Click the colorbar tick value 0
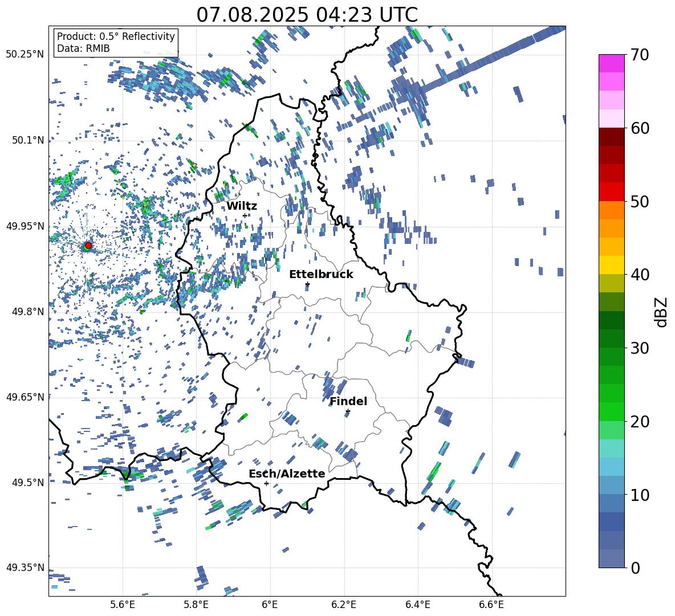Image resolution: width=675 pixels, height=616 pixels. [x=635, y=568]
